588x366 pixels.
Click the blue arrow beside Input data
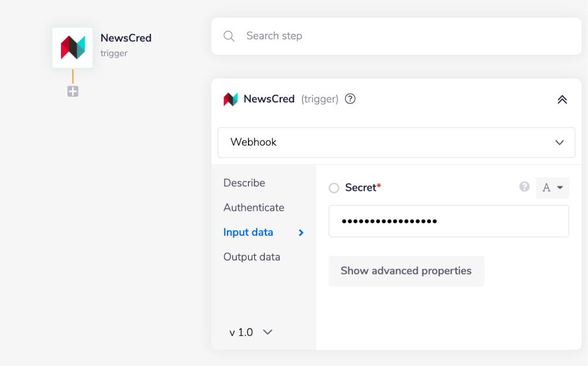(301, 232)
